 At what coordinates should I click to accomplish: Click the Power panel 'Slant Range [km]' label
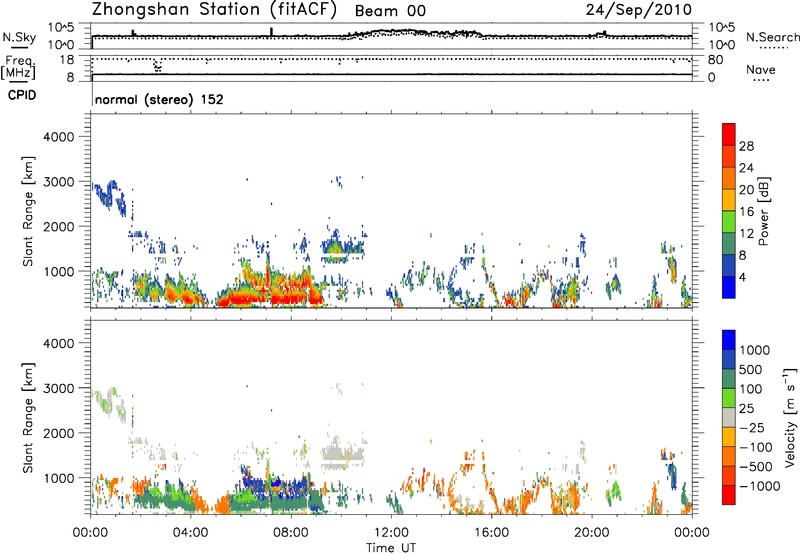(28, 211)
